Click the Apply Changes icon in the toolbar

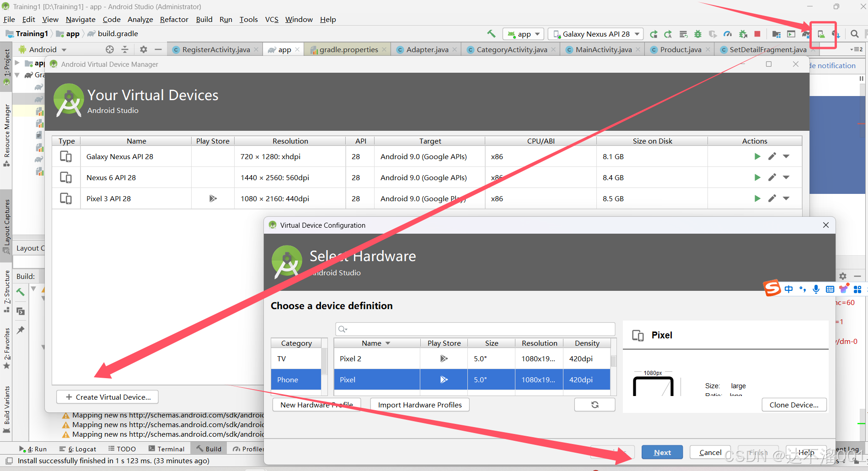654,34
